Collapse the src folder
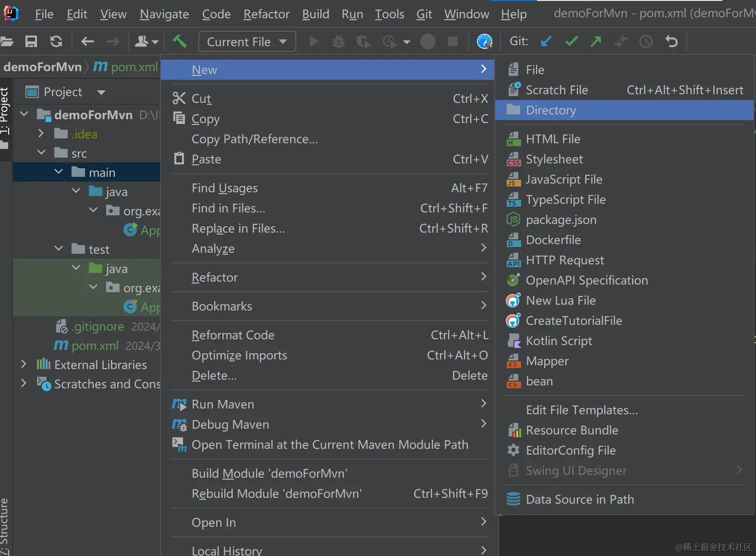Viewport: 756px width, 556px height. pyautogui.click(x=41, y=153)
